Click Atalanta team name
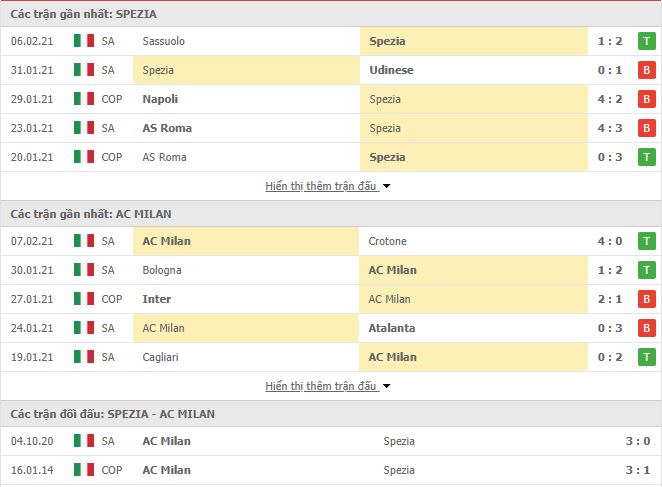 point(391,328)
